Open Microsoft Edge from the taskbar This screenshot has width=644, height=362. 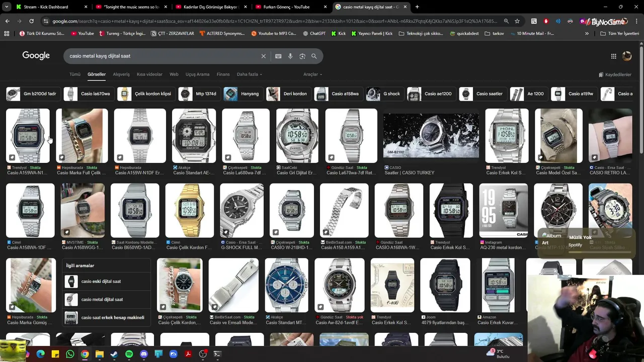(x=41, y=354)
